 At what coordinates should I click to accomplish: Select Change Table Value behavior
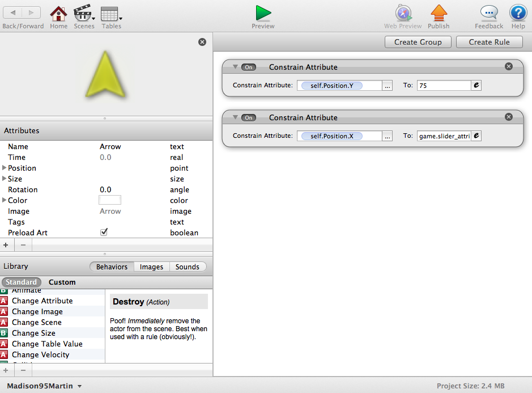52,344
